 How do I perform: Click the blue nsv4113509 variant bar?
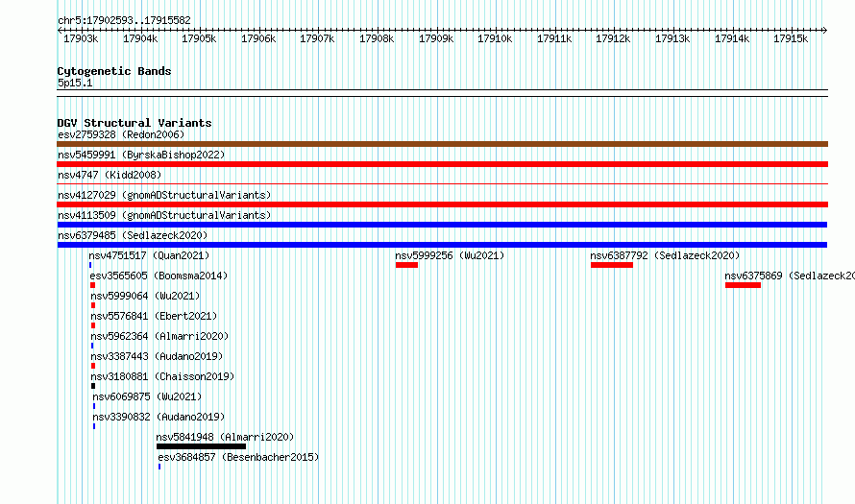[x=442, y=225]
